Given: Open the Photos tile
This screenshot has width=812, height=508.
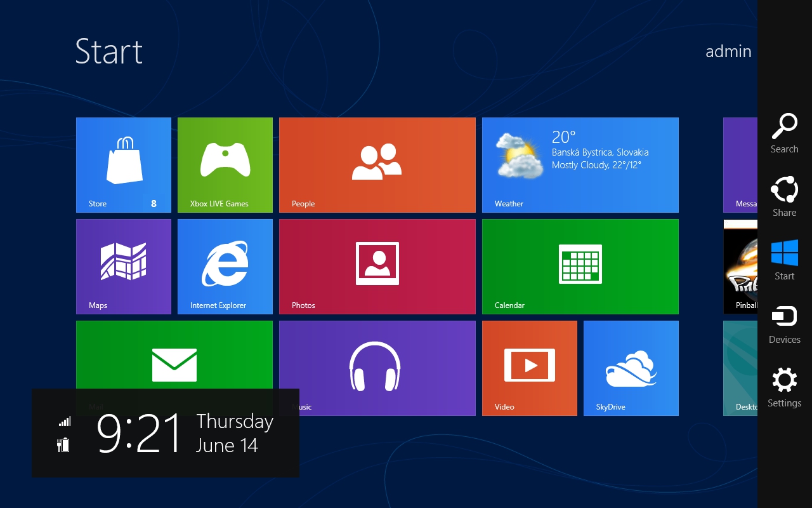Looking at the screenshot, I should coord(377,267).
